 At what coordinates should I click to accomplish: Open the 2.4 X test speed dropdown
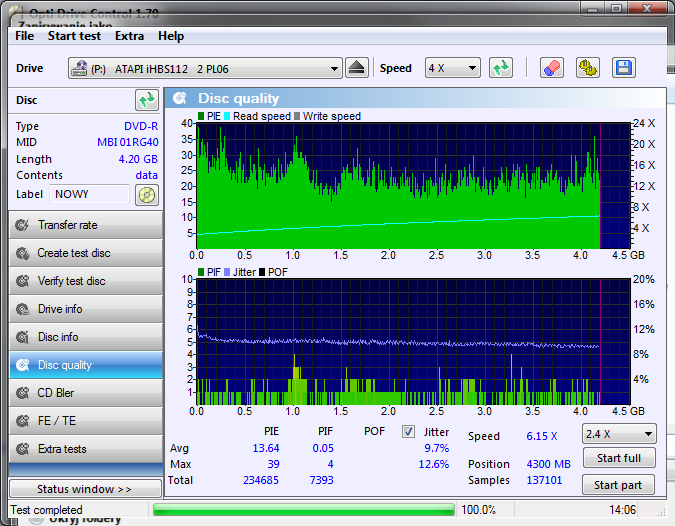(x=619, y=434)
